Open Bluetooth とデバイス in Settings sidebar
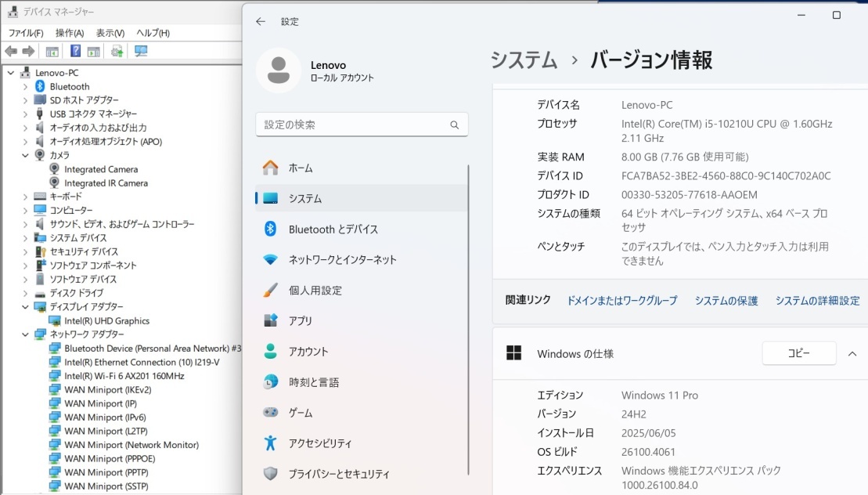868x495 pixels. pos(333,229)
